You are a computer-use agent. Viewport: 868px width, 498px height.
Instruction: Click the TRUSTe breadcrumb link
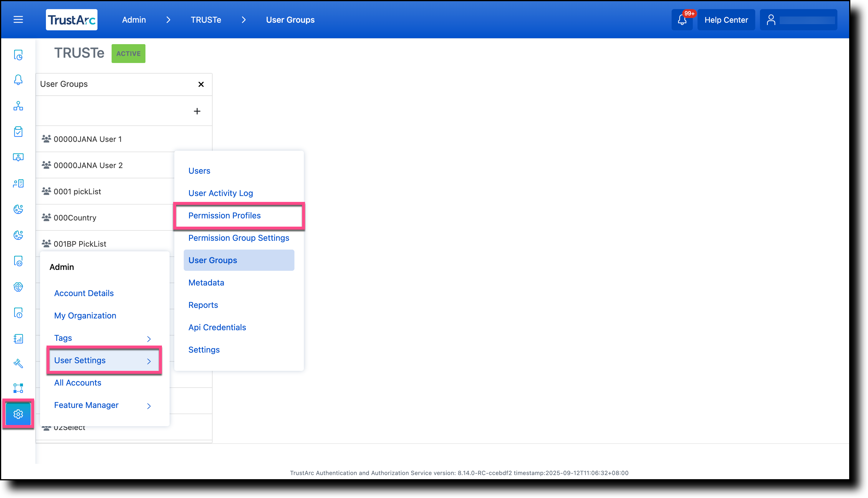point(206,20)
